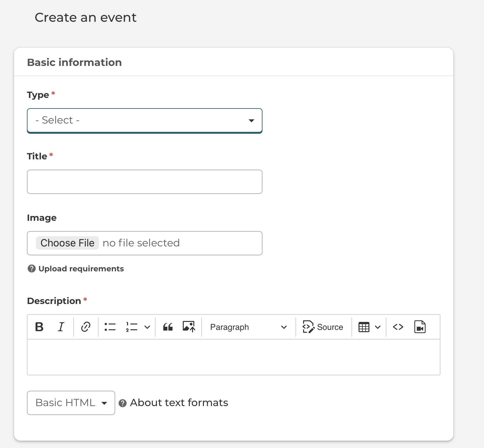
Task: Open the Type select dropdown
Action: pyautogui.click(x=145, y=121)
